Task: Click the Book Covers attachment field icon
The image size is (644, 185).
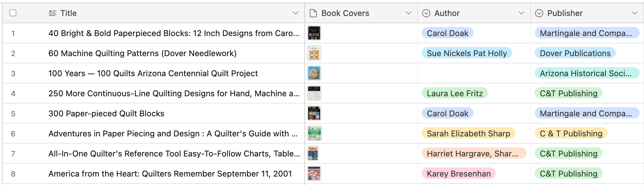Action: pos(313,13)
